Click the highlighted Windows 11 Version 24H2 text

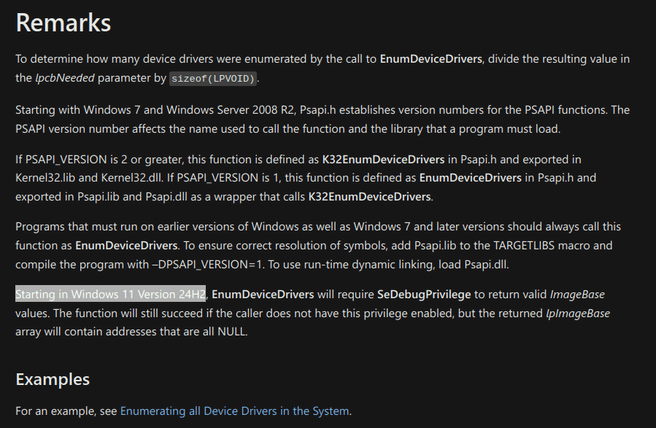coord(110,294)
